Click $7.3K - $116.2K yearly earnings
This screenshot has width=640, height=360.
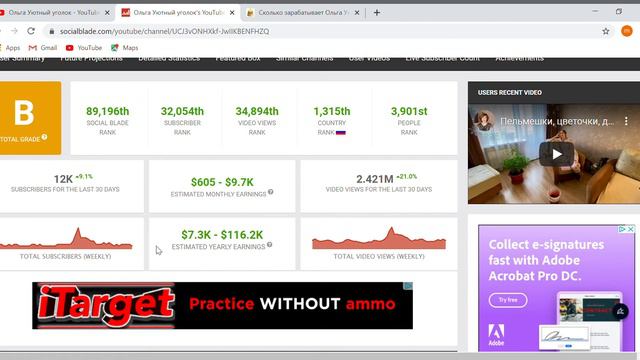click(x=222, y=235)
